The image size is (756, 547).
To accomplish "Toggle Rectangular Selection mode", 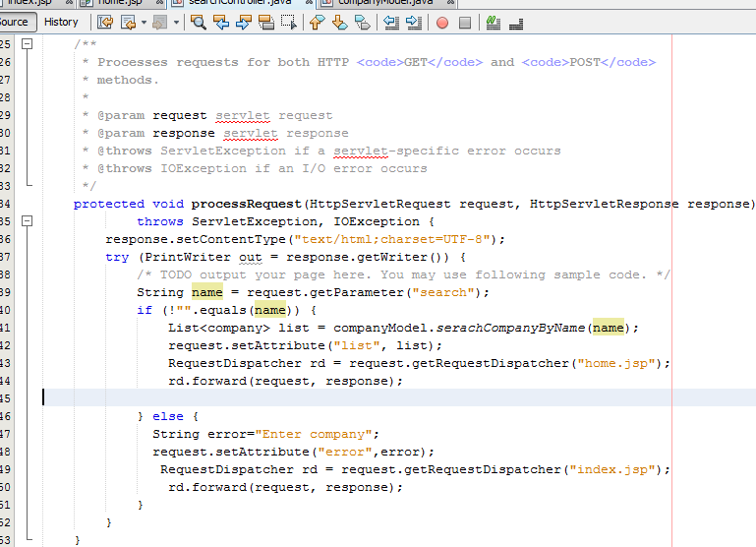I will click(288, 23).
